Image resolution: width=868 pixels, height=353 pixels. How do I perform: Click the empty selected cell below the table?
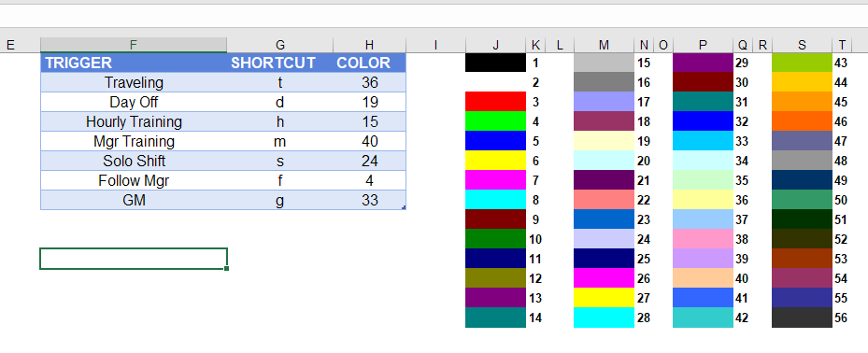134,259
